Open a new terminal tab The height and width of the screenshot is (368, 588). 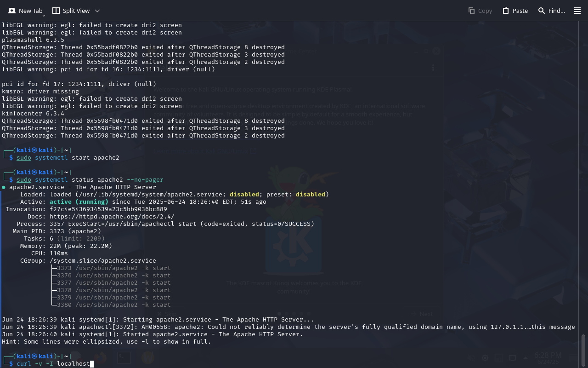point(25,11)
